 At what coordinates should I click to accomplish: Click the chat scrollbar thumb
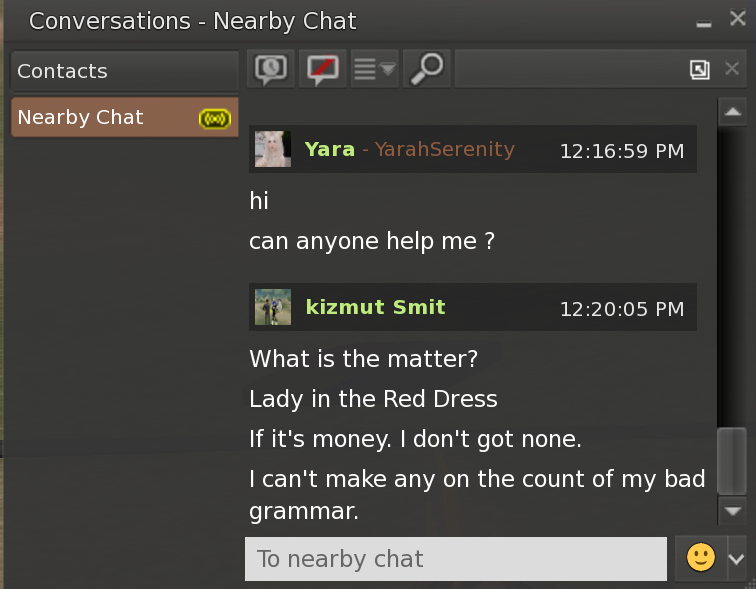tap(732, 460)
